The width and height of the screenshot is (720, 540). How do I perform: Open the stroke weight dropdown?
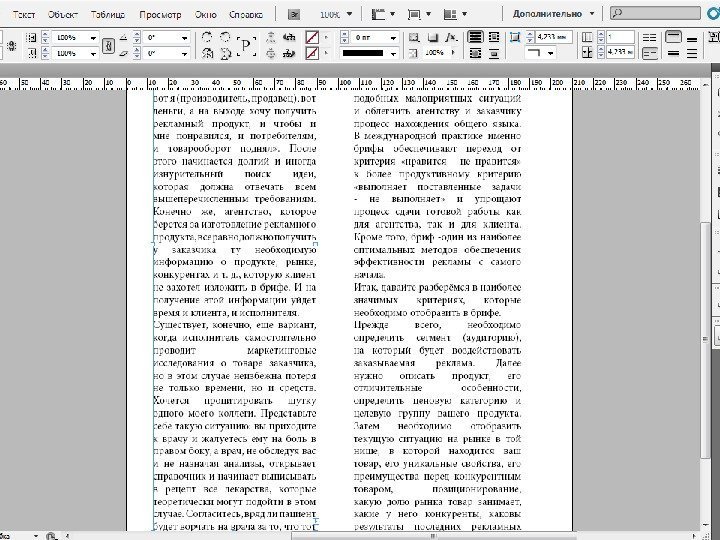[393, 38]
